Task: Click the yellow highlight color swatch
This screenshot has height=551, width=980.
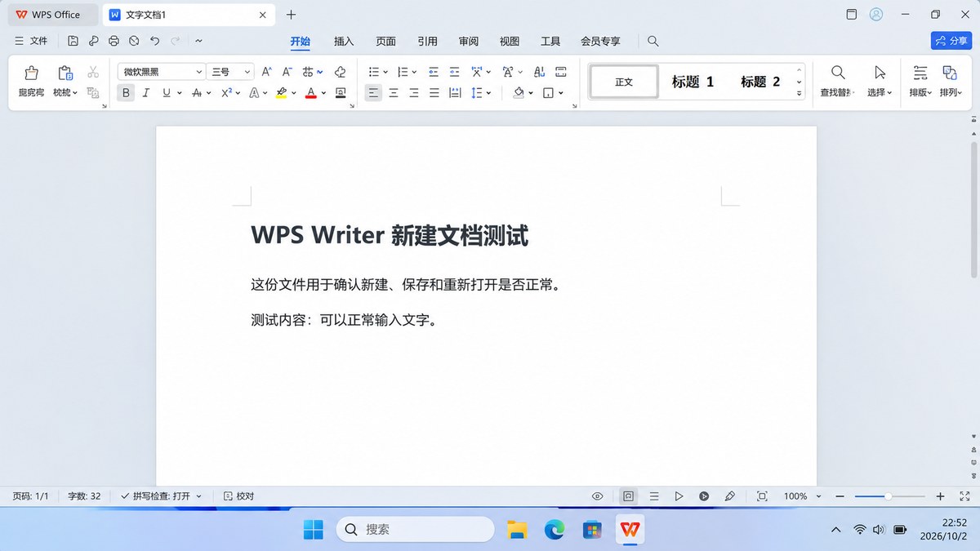Action: tap(281, 93)
